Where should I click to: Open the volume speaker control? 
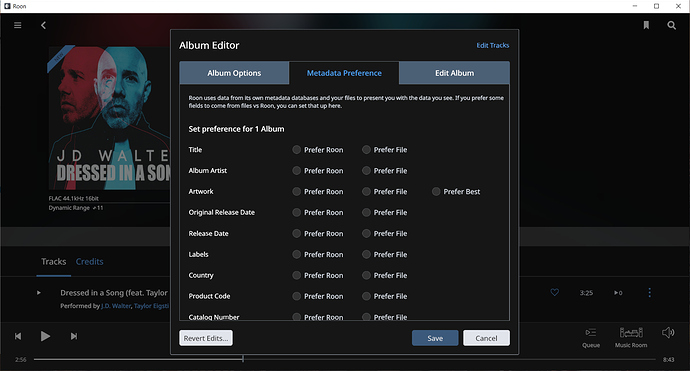point(668,333)
